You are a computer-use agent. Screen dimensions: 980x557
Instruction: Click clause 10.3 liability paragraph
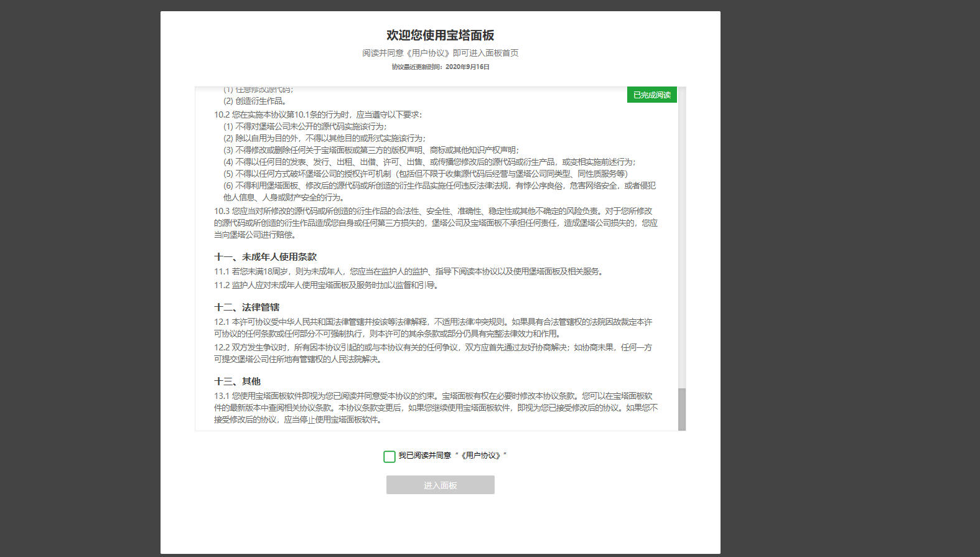pos(436,223)
